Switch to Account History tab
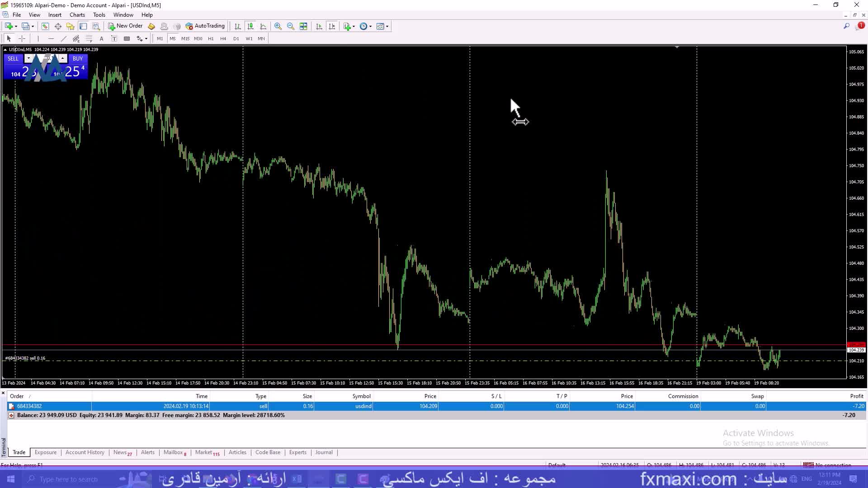This screenshot has height=488, width=868. 85,452
